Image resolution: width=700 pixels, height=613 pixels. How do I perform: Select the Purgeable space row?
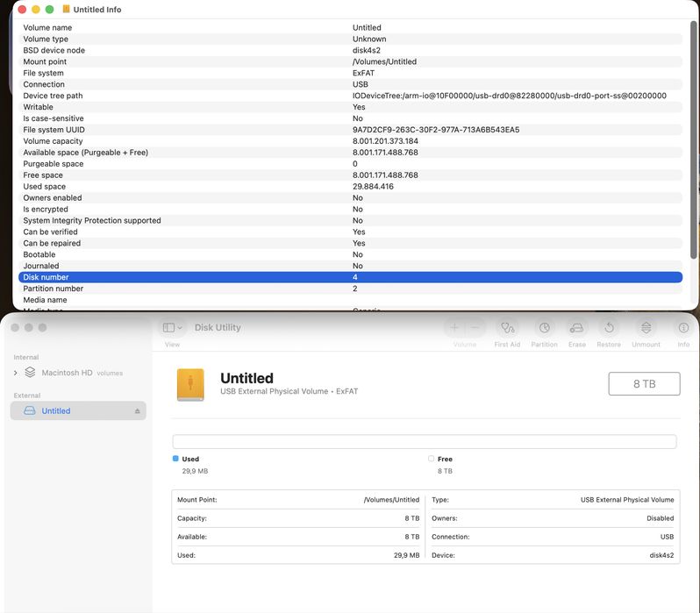click(x=351, y=163)
